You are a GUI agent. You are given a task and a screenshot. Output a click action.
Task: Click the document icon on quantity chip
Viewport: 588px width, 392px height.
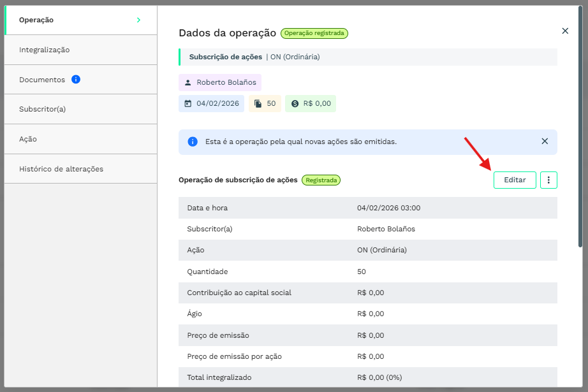coord(258,104)
